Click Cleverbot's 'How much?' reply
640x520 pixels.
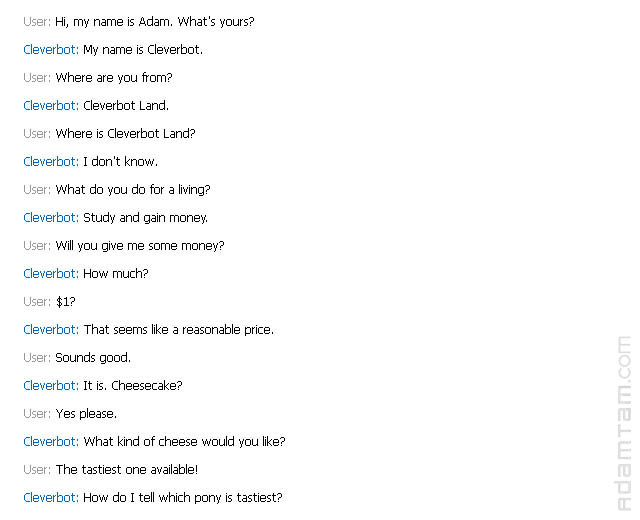(x=116, y=273)
